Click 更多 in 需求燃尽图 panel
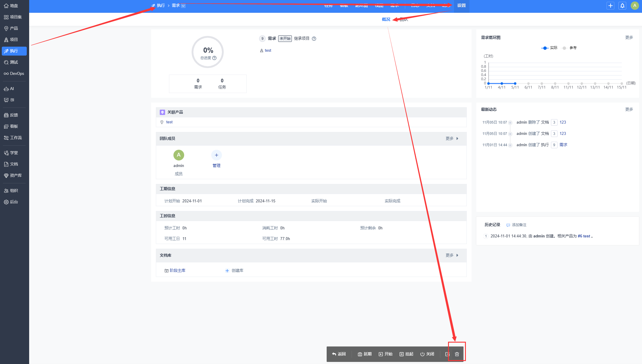The image size is (642, 364). click(x=629, y=37)
